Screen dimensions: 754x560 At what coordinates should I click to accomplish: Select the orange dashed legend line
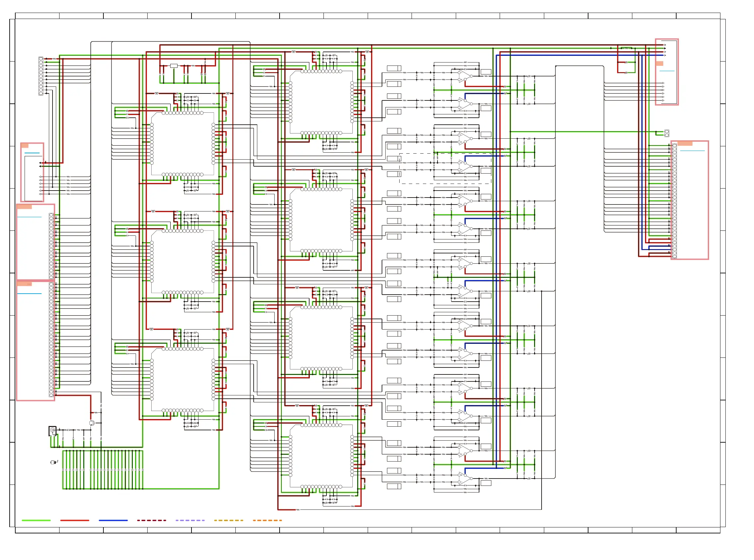267,520
